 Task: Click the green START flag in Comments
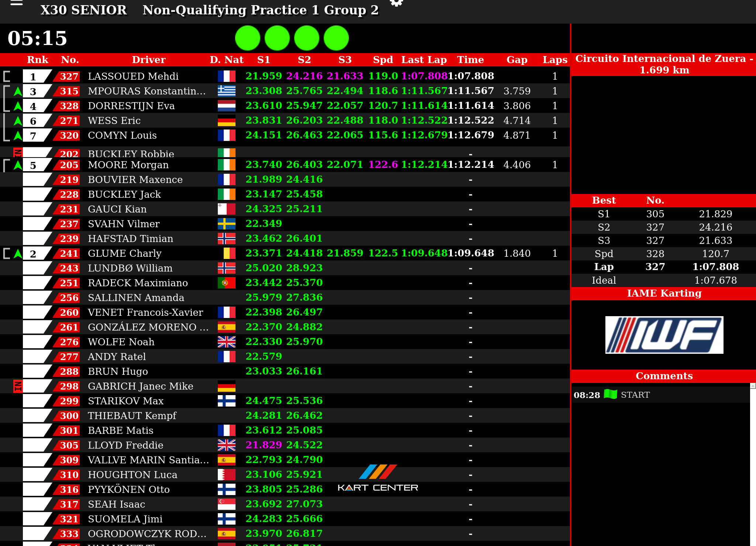click(x=611, y=394)
